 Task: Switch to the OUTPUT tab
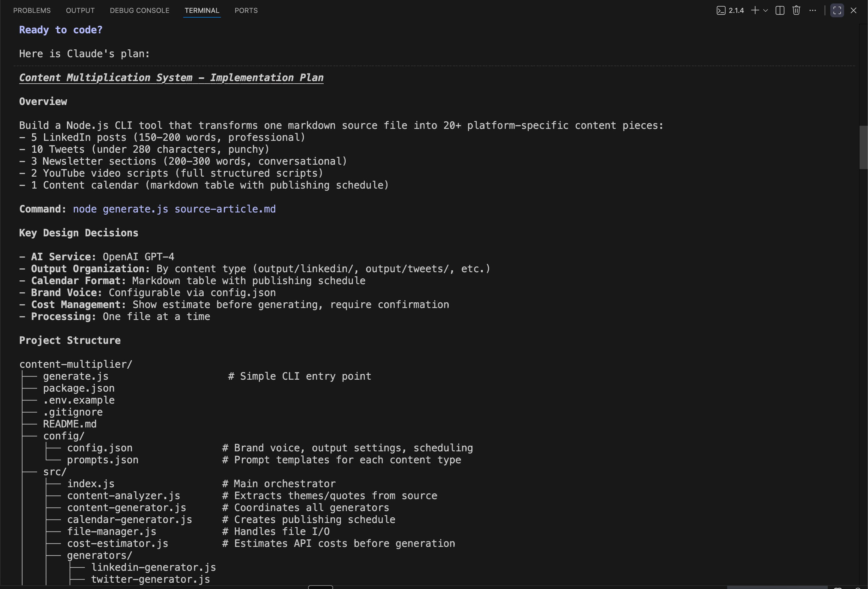(x=80, y=10)
